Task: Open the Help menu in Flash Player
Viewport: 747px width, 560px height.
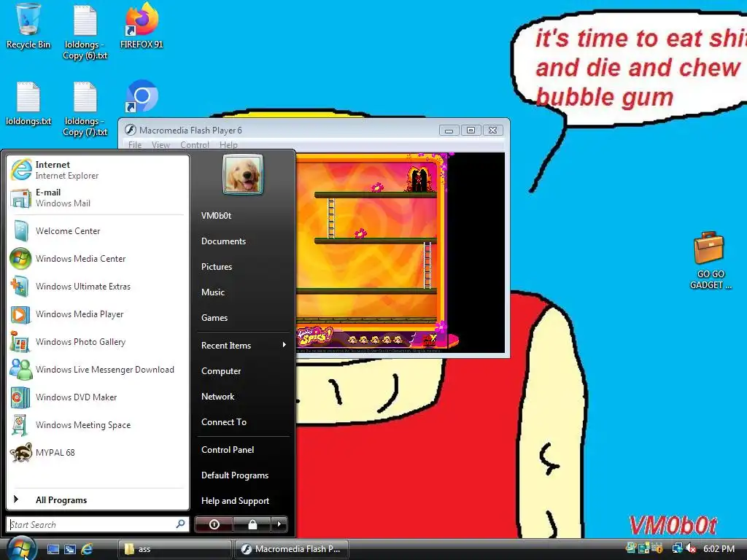Action: click(x=228, y=145)
